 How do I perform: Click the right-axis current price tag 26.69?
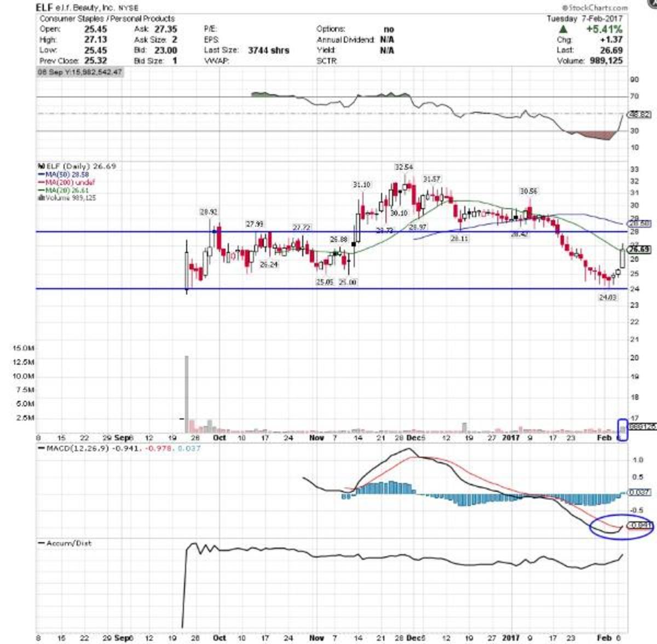pos(640,250)
